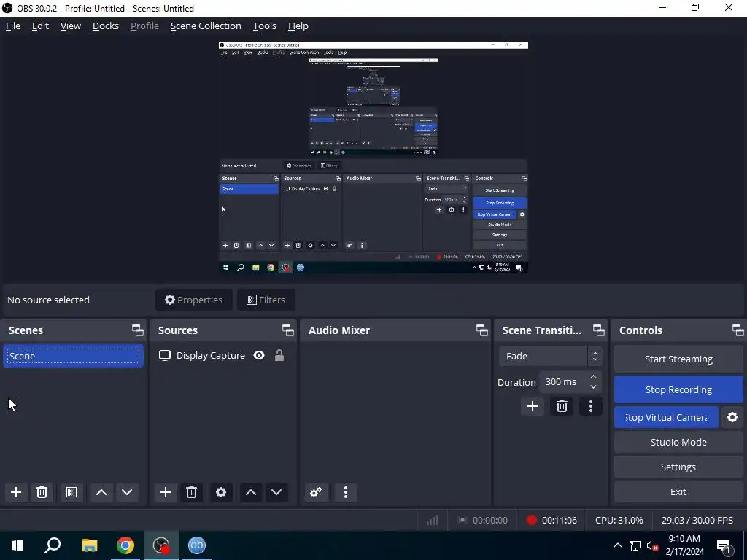Viewport: 747px width, 560px height.
Task: Open the Scene Collection menu
Action: tap(206, 26)
